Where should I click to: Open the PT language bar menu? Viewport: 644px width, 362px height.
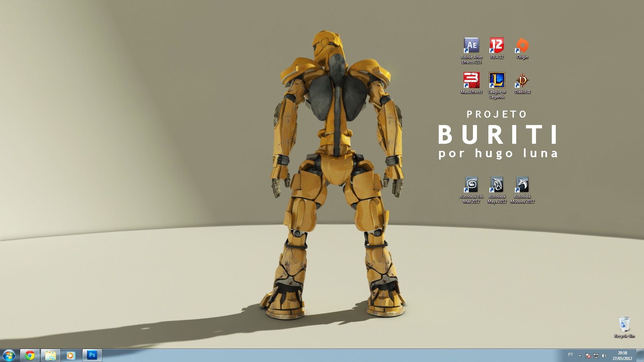[571, 355]
